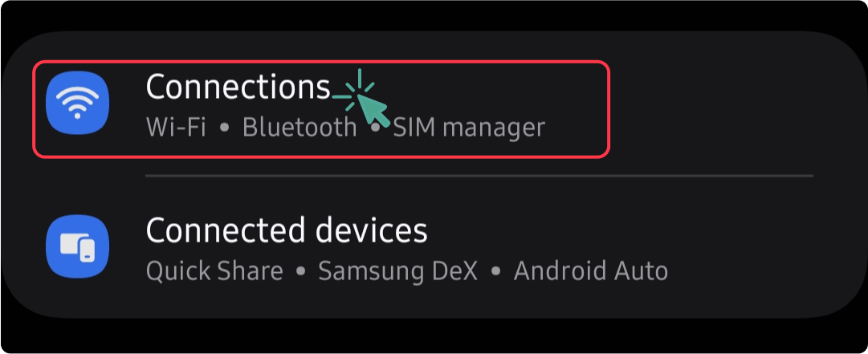This screenshot has width=868, height=354.
Task: Click the bullet between Wi-Fi and Bluetooth
Action: 225,128
